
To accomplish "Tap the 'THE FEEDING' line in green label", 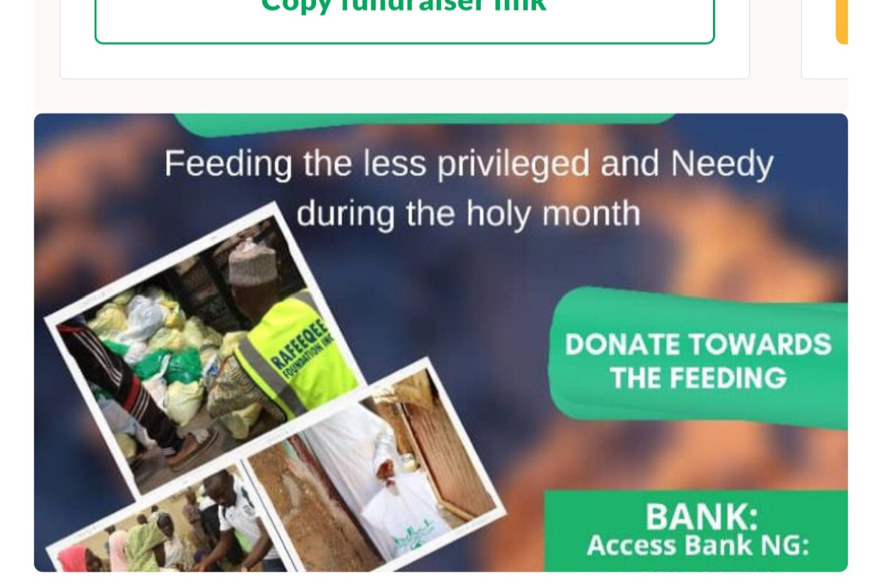I will (x=698, y=379).
